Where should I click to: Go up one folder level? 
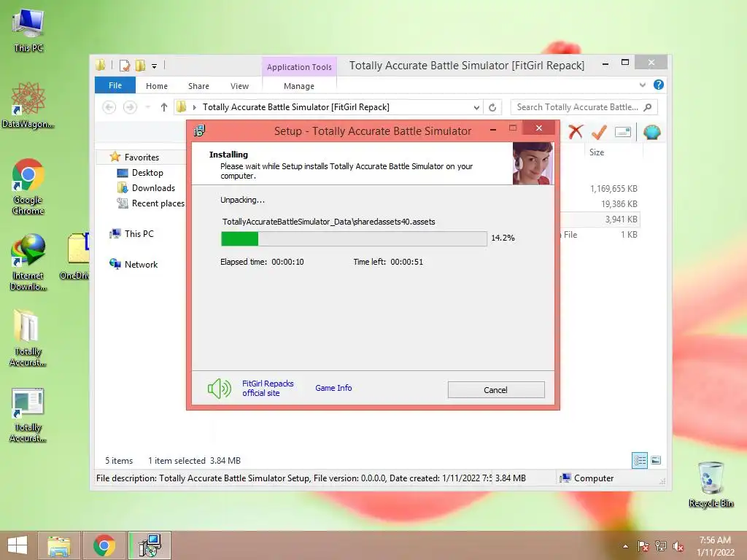[164, 108]
